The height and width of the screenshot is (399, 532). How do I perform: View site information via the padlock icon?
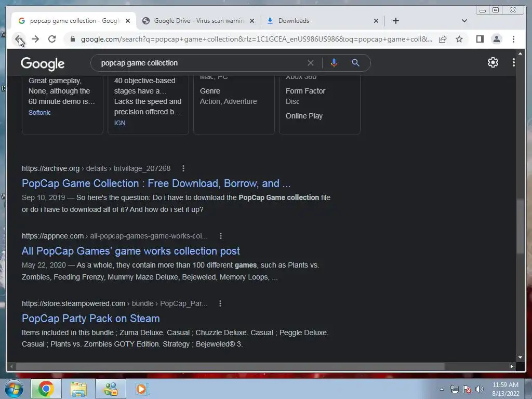point(72,39)
